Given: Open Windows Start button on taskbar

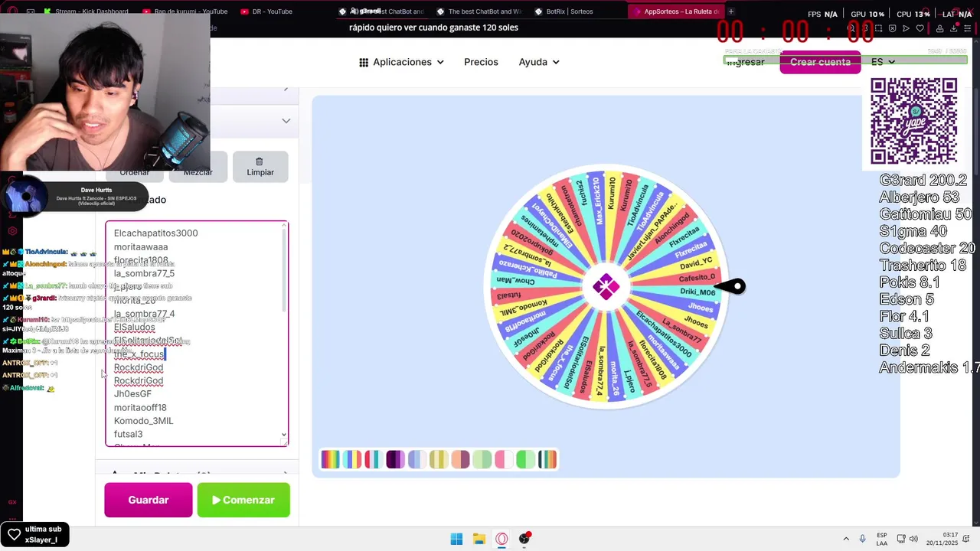Looking at the screenshot, I should 456,539.
